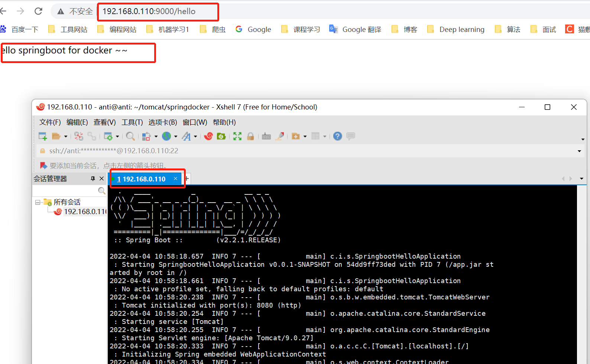Expand dropdown next to the Properties icon
This screenshot has width=590, height=364.
(117, 137)
